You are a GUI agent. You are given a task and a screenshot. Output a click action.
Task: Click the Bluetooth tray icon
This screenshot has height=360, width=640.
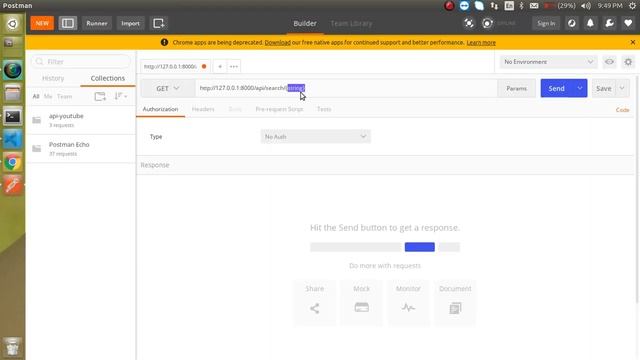[521, 6]
